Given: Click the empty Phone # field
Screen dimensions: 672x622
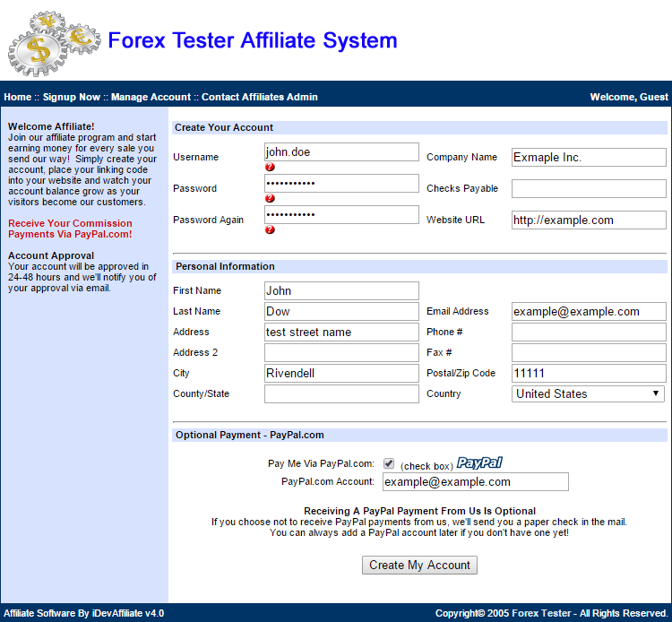Looking at the screenshot, I should tap(589, 332).
